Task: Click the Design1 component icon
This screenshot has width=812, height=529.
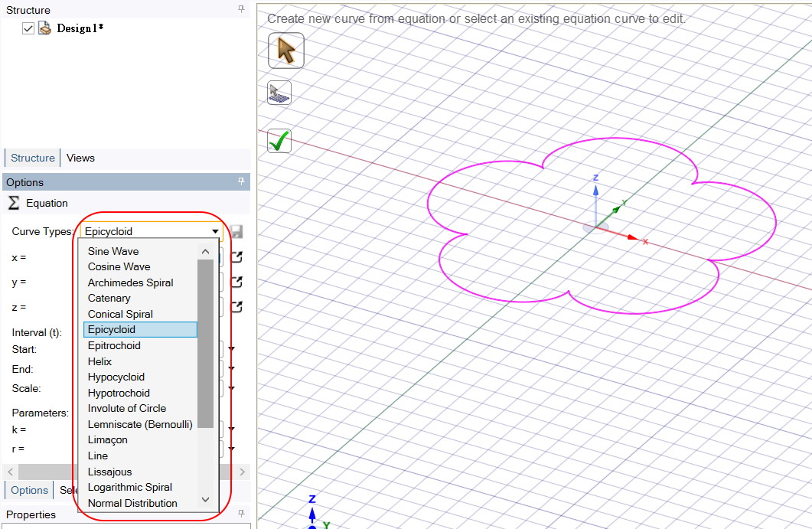Action: click(45, 28)
